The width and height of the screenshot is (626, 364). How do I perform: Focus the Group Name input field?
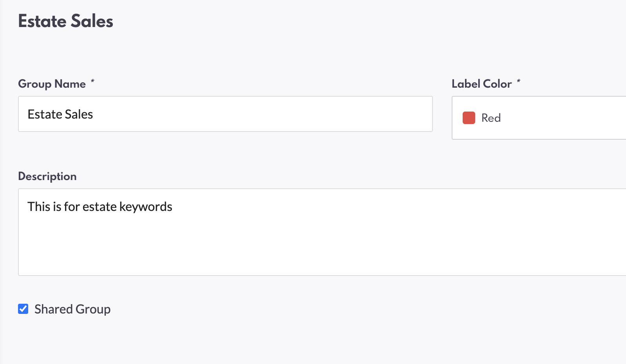tap(225, 114)
